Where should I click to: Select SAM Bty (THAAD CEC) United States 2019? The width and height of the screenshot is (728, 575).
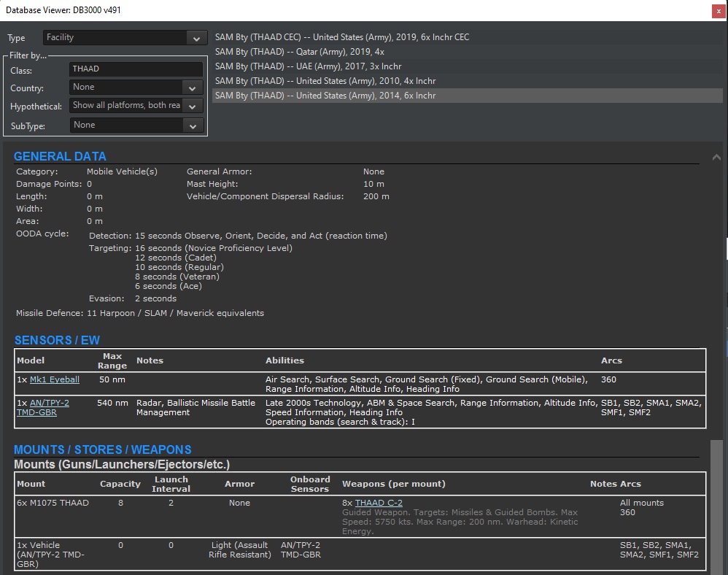[342, 37]
